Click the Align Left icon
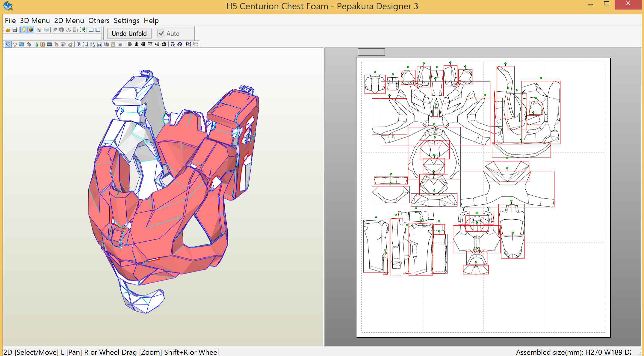644x356 pixels. [129, 44]
